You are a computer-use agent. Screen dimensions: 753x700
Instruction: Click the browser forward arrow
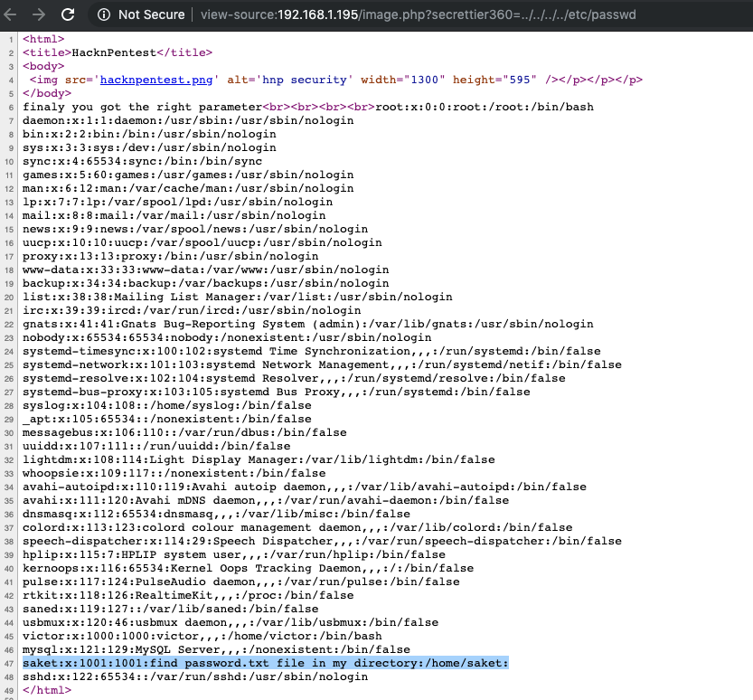(39, 14)
